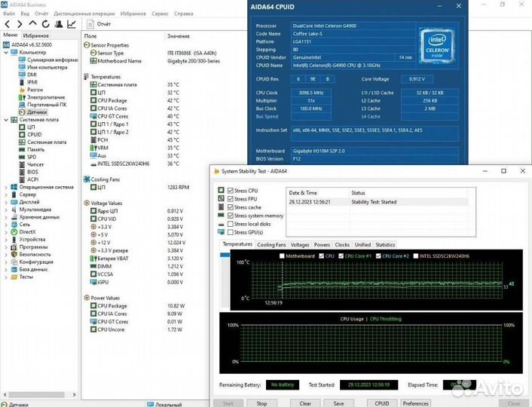Click the Stop button

261,403
